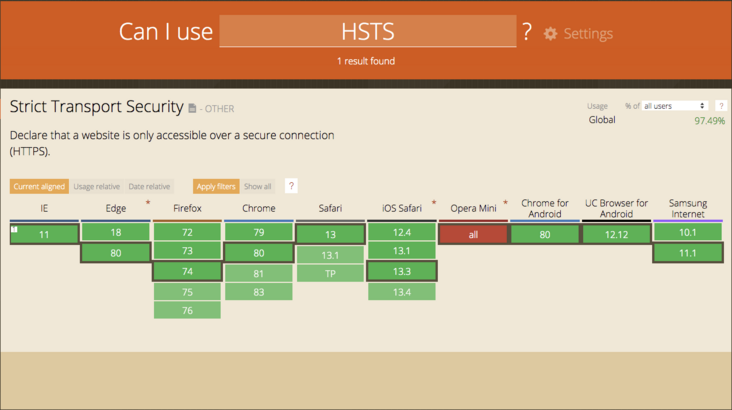The height and width of the screenshot is (410, 732).
Task: Click the Apply filters button
Action: coord(216,187)
